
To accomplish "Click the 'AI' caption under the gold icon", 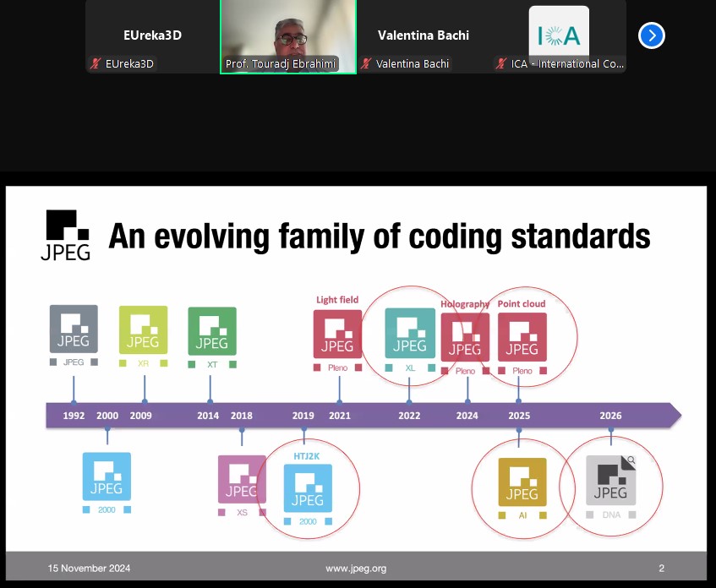I will point(523,515).
